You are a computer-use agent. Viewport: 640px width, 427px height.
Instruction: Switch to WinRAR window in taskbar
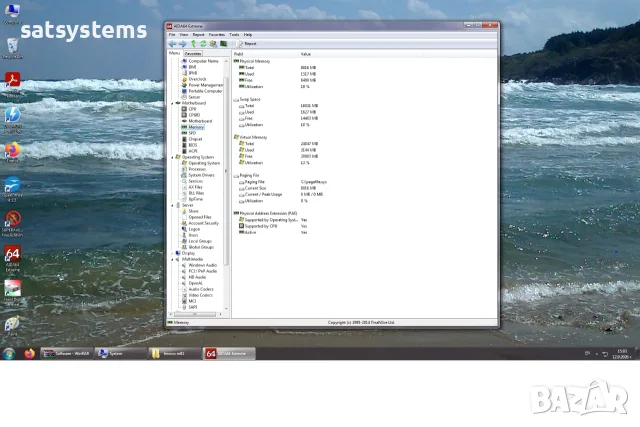[67, 354]
